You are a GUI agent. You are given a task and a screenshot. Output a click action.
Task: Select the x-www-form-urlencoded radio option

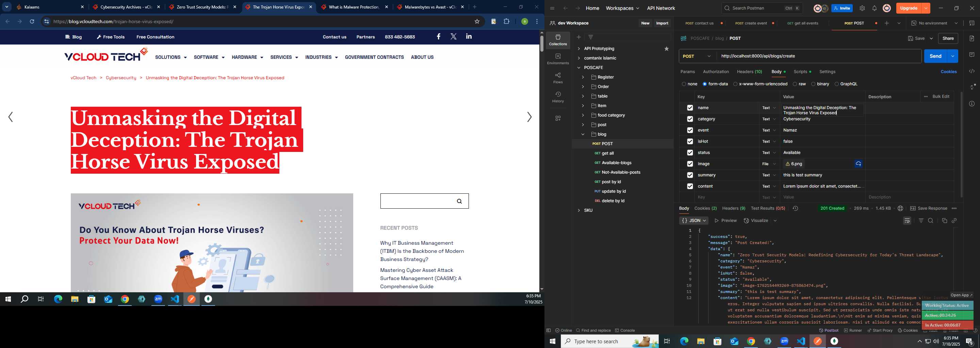[x=735, y=84]
